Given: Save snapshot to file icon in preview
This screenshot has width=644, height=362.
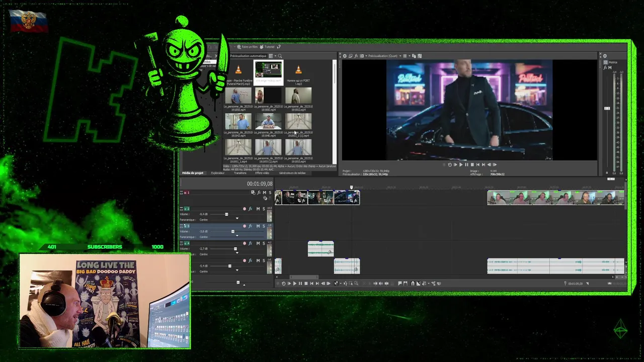Looking at the screenshot, I should click(420, 56).
